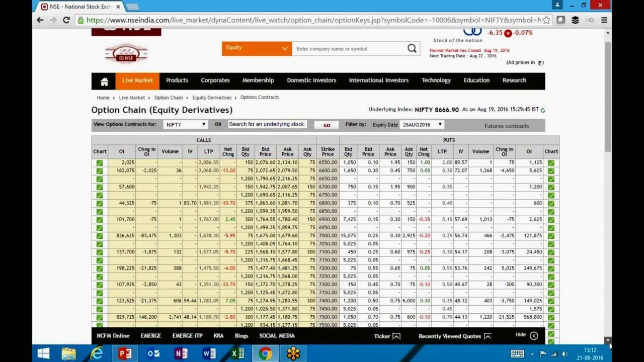
Task: Click the search magnifier icon
Action: coord(412,49)
